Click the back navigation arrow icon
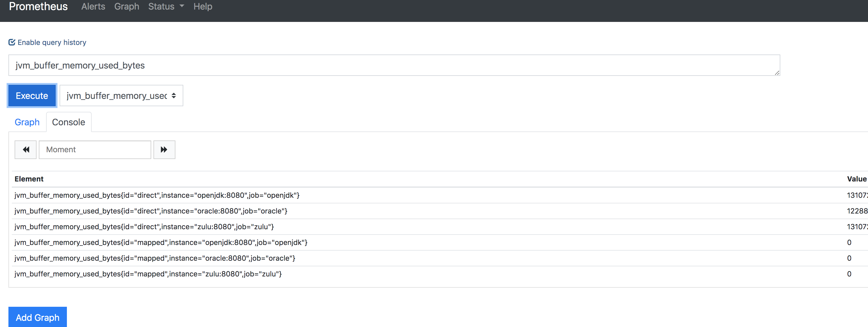The height and width of the screenshot is (327, 868). [26, 150]
